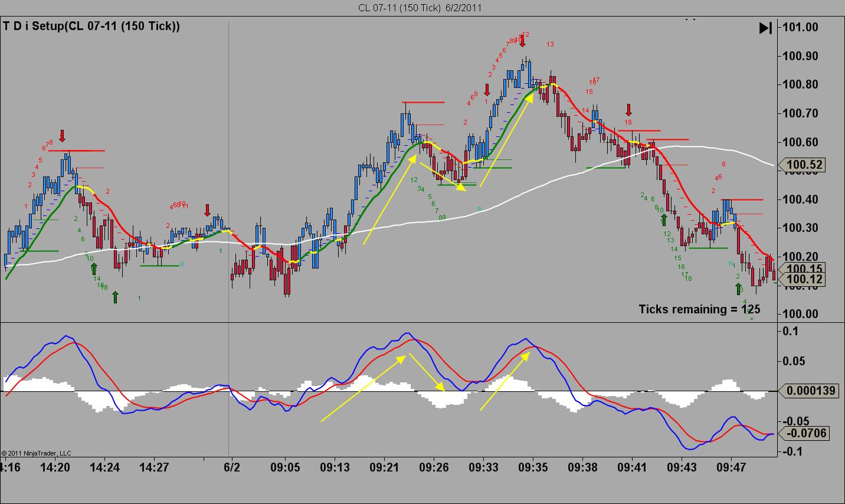The image size is (845, 504).
Task: Click the 100.60 price axis label
Action: pyautogui.click(x=801, y=142)
